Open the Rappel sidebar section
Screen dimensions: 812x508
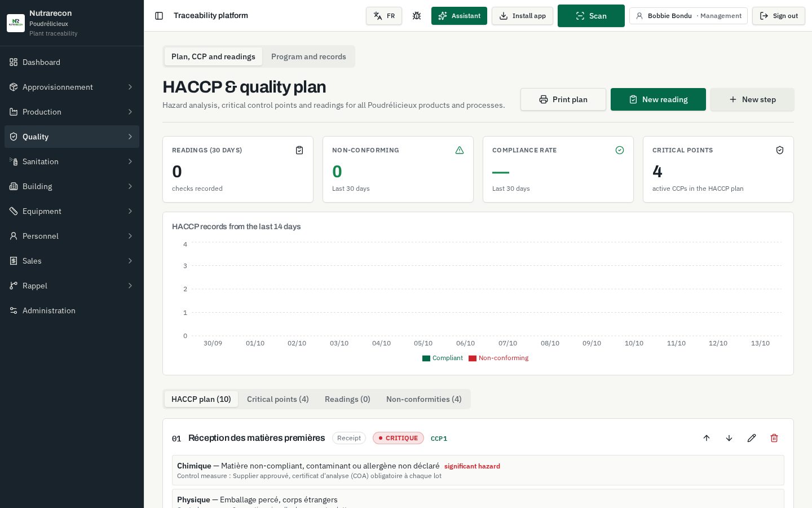72,286
